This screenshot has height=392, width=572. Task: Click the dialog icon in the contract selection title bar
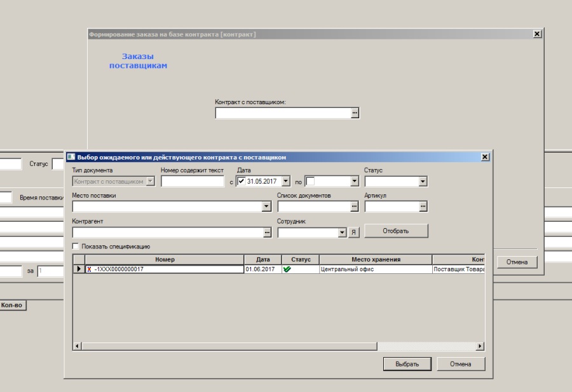pyautogui.click(x=71, y=157)
